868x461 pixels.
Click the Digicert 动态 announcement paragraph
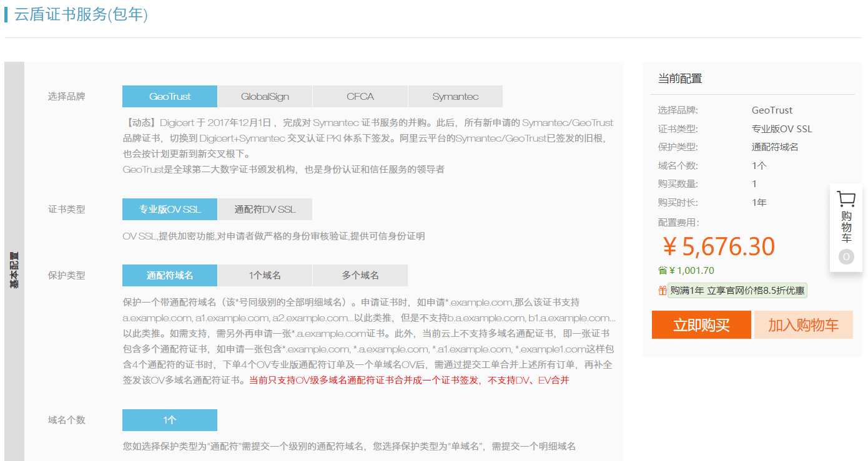[x=368, y=138]
